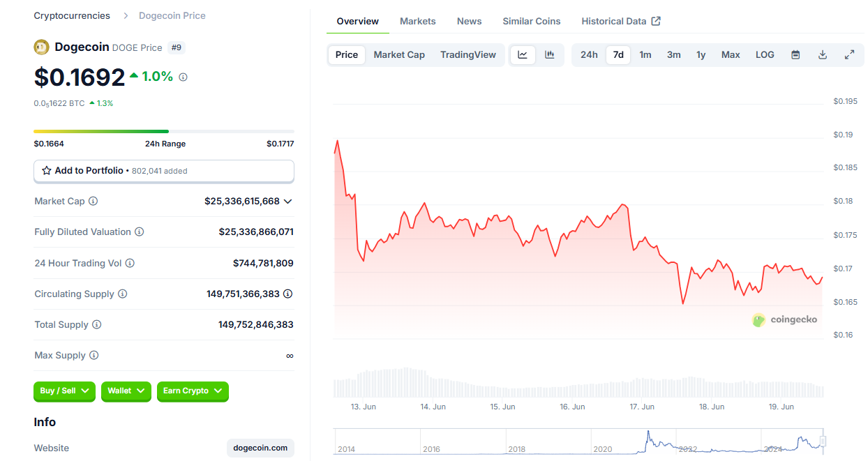The height and width of the screenshot is (461, 868).
Task: Click info icon beside Circulating Supply label
Action: pyautogui.click(x=123, y=294)
